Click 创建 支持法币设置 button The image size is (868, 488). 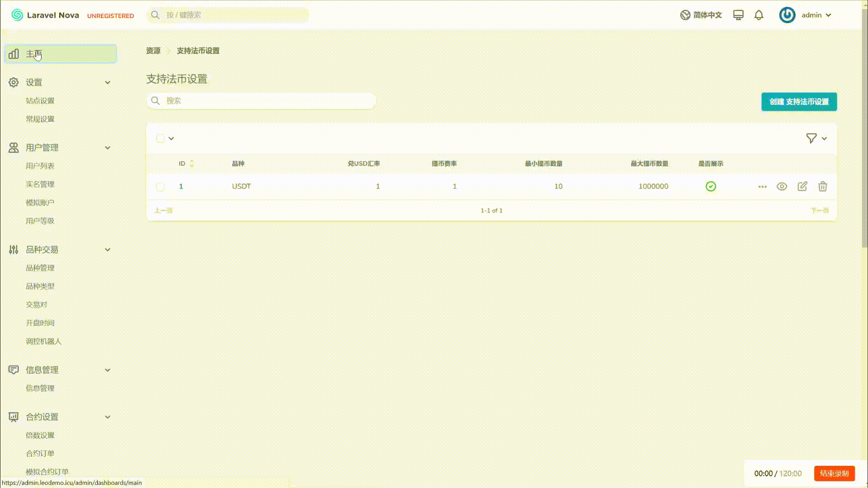tap(799, 102)
